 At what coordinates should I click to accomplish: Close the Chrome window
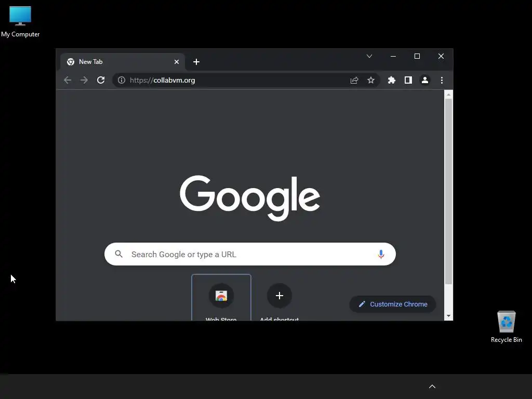441,56
